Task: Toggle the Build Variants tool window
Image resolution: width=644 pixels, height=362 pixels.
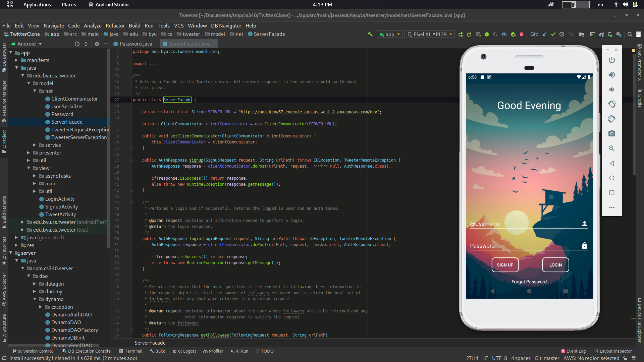Action: pyautogui.click(x=4, y=213)
